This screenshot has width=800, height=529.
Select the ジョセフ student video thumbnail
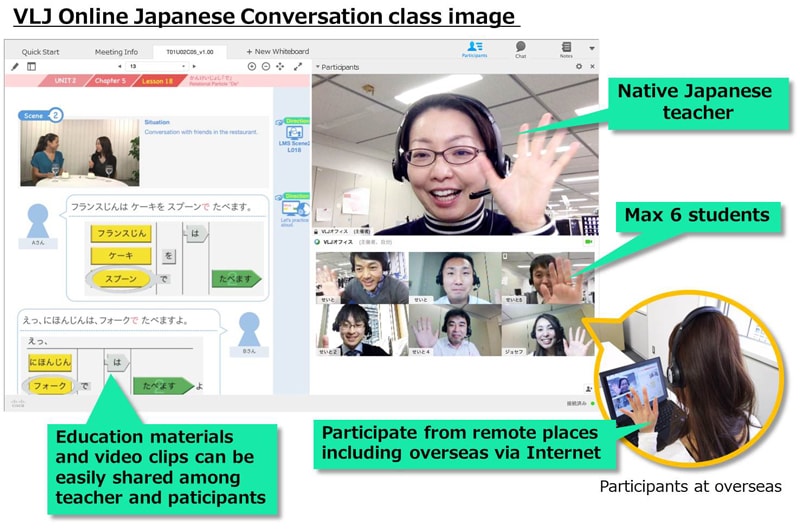[548, 330]
